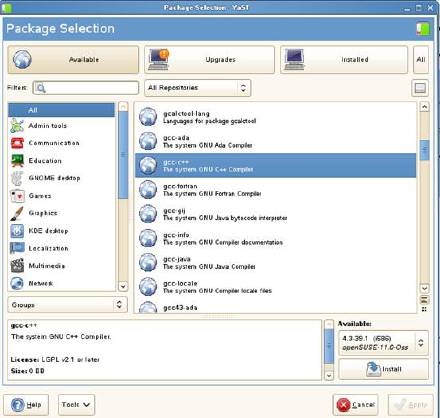This screenshot has width=440, height=418.
Task: Switch to the Available packages tab
Action: (x=73, y=60)
